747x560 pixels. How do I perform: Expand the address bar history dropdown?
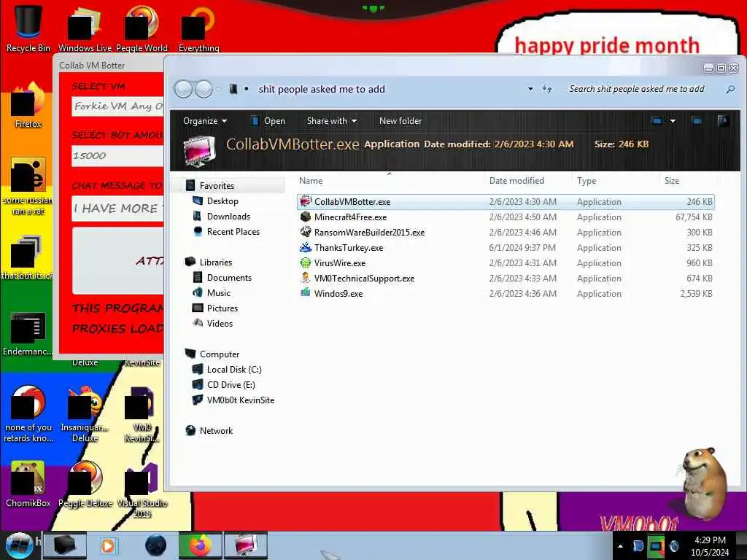(x=530, y=89)
